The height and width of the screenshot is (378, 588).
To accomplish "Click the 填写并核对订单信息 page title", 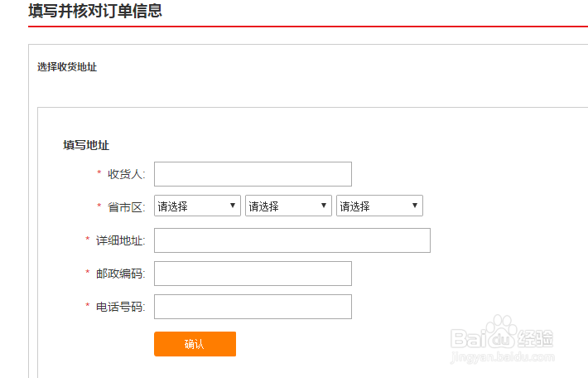I will click(x=95, y=12).
